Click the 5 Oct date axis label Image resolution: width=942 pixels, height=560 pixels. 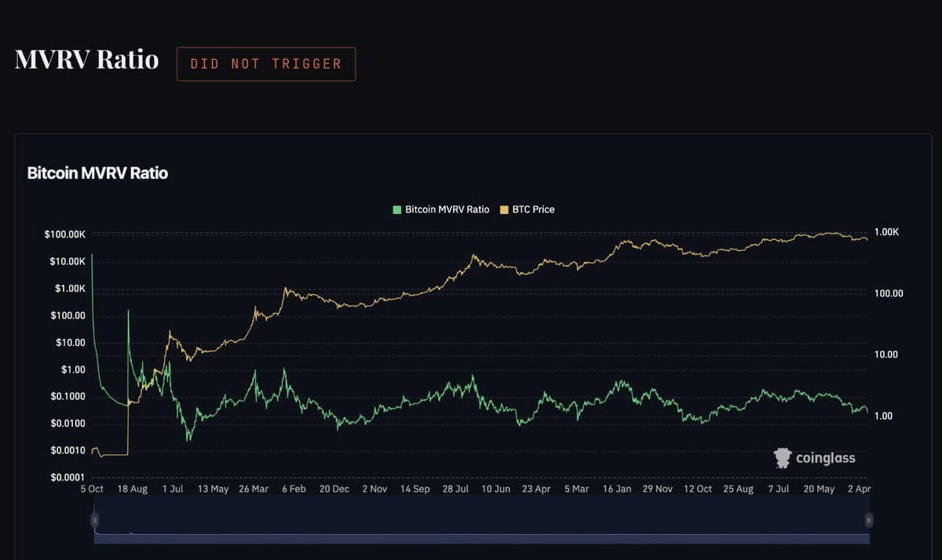[92, 489]
